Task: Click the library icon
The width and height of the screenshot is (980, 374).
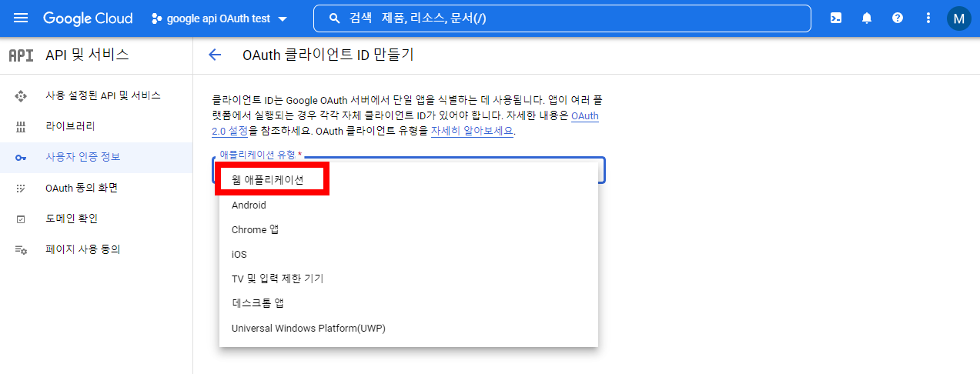Action: (21, 127)
